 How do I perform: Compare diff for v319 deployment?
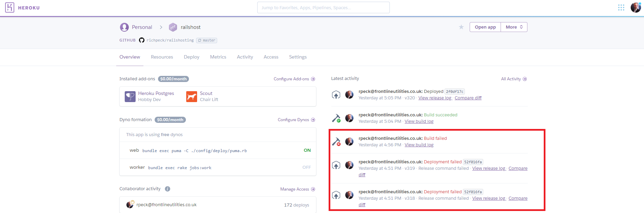518,168
